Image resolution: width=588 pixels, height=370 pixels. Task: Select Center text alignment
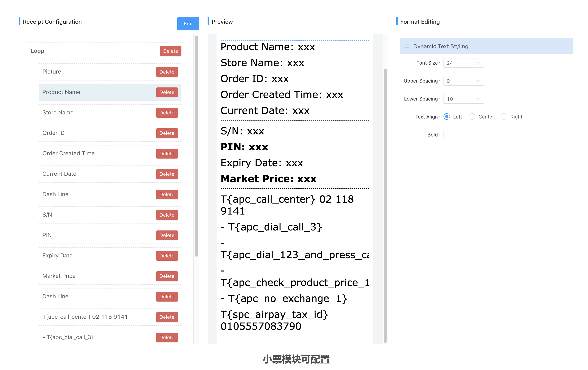click(x=472, y=117)
